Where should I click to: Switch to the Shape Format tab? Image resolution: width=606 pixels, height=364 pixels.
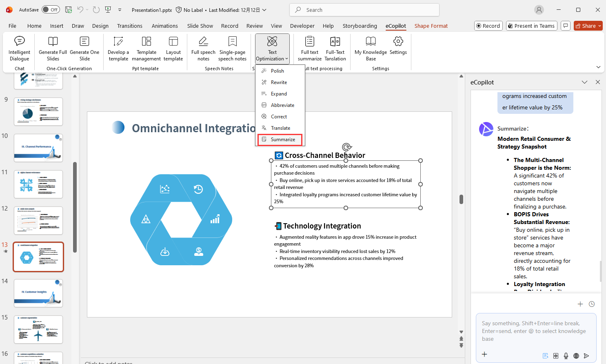tap(431, 26)
